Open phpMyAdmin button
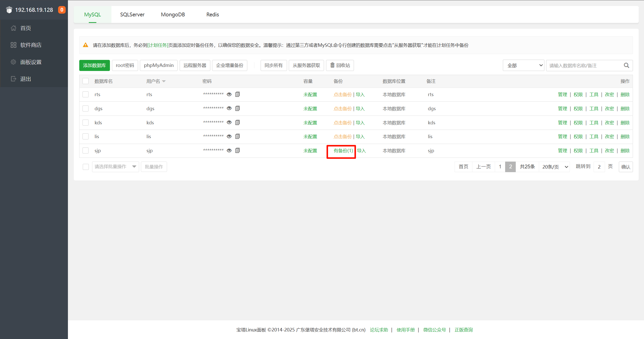644x339 pixels. 159,65
